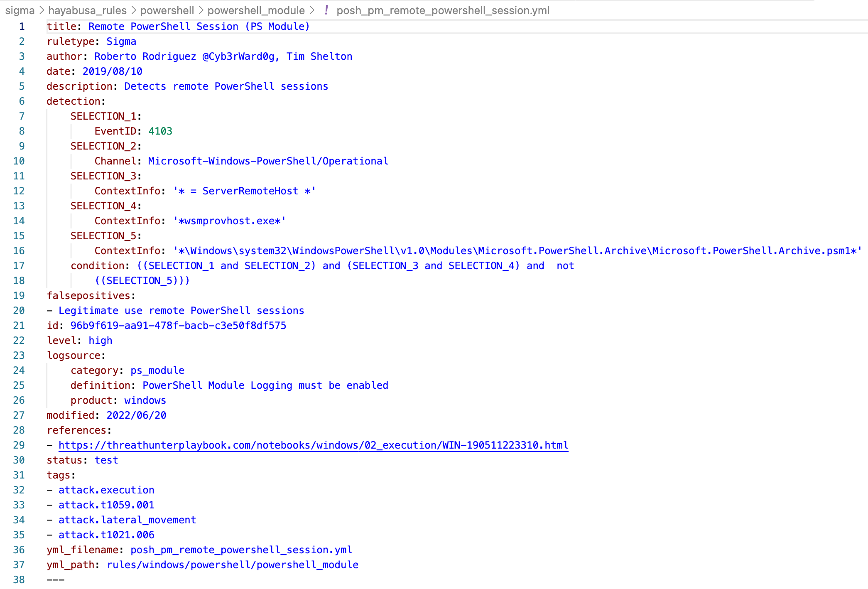This screenshot has height=589, width=868.
Task: Click the ruletype value Sigma
Action: (x=120, y=41)
